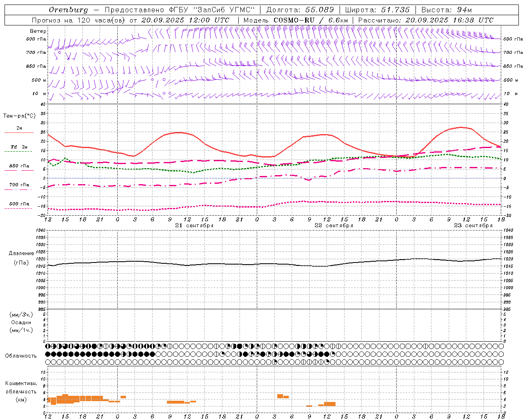Click the Ветер wind panel label
The height and width of the screenshot is (420, 525).
(x=38, y=31)
